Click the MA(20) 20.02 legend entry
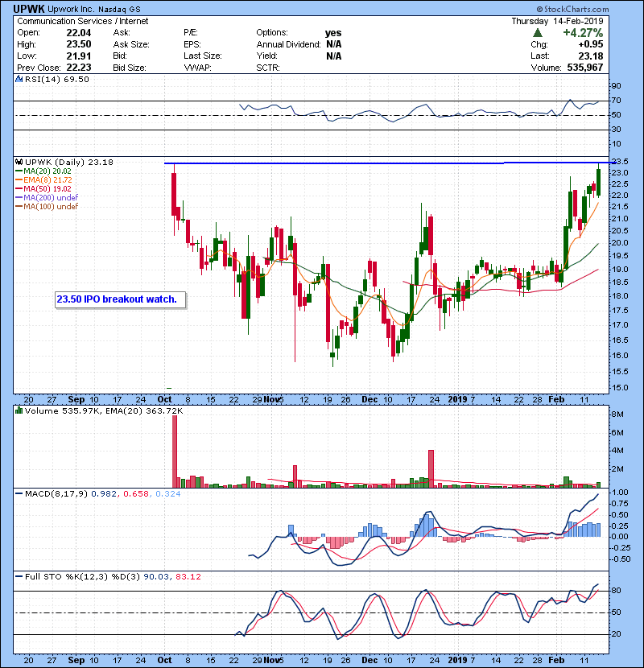 click(x=43, y=171)
